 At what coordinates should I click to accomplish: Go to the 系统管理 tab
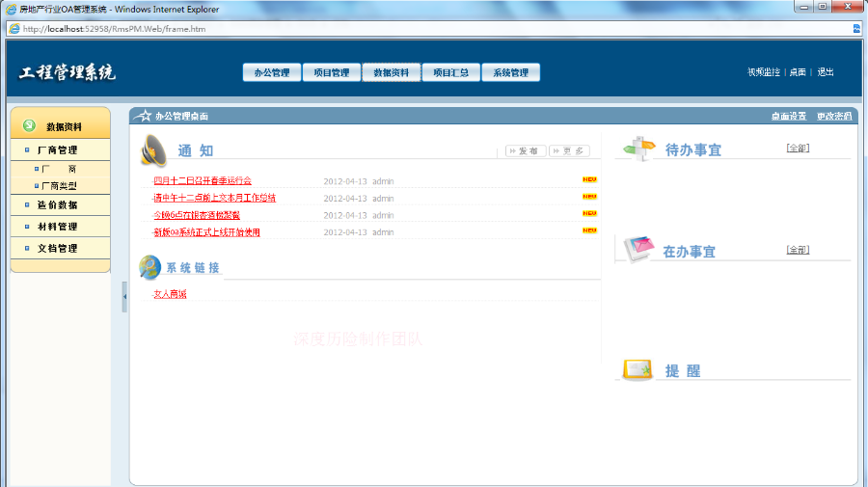(x=511, y=72)
